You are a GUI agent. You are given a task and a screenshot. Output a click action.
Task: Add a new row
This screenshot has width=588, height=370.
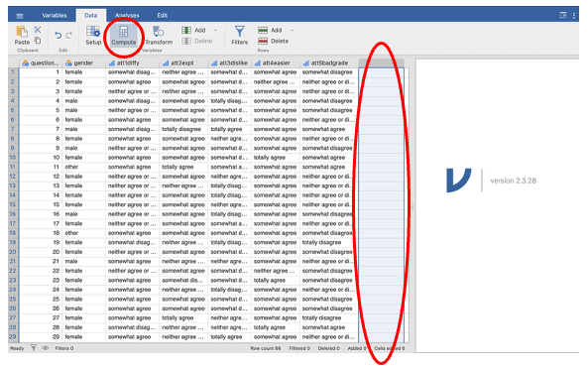270,30
